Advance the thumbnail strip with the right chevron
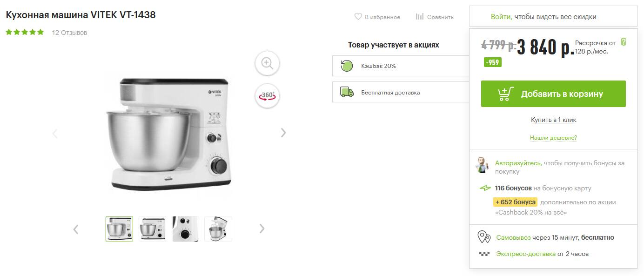Viewport: 644px width, 276px height. [262, 229]
